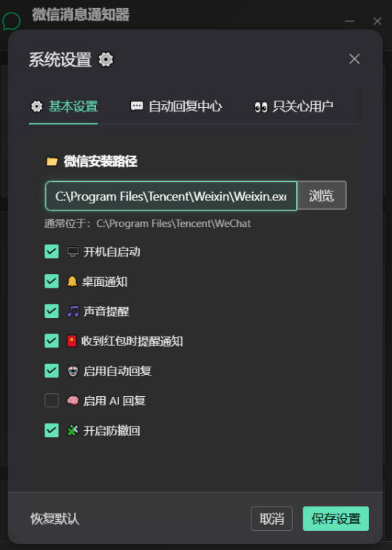Click the puzzle icon beside 开启防撤回
Image resolution: width=392 pixels, height=550 pixels.
(72, 430)
